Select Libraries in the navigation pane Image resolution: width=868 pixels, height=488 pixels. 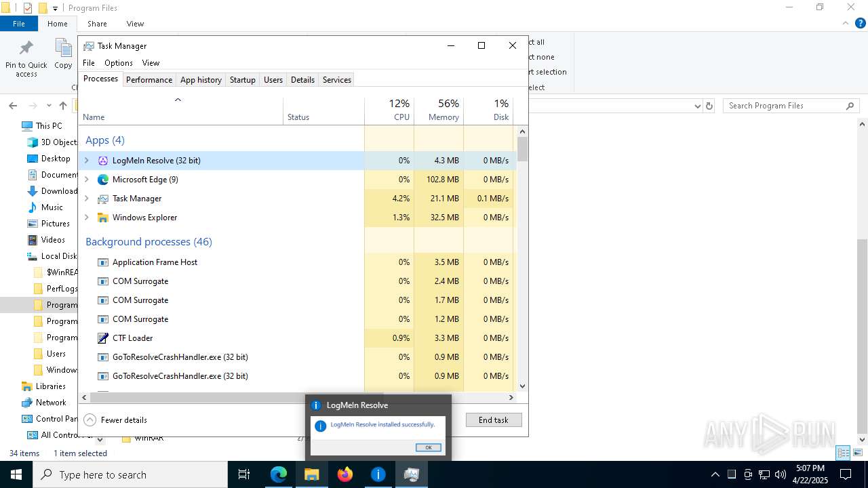point(51,386)
